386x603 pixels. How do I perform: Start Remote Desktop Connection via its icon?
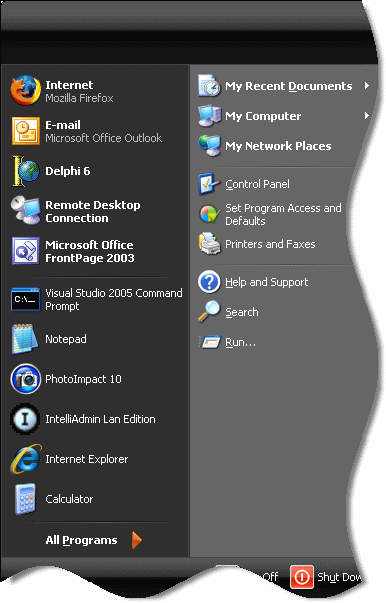click(x=25, y=211)
